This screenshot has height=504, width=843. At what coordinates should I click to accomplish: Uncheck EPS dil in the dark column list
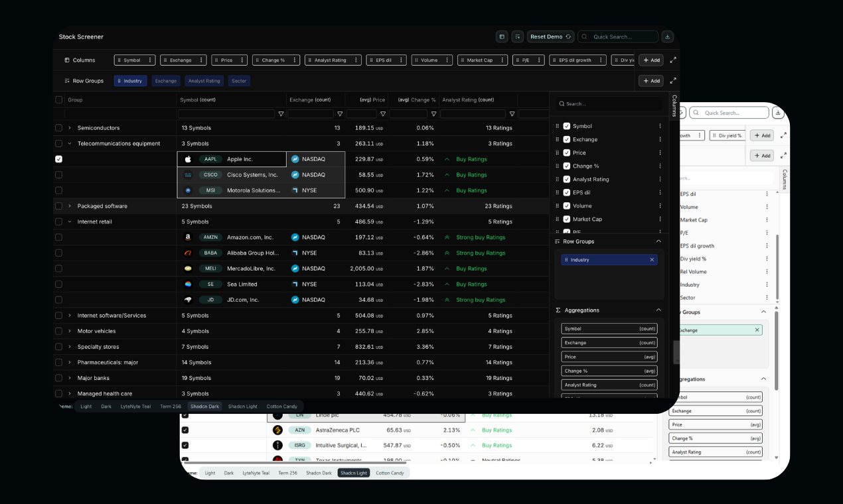(567, 192)
